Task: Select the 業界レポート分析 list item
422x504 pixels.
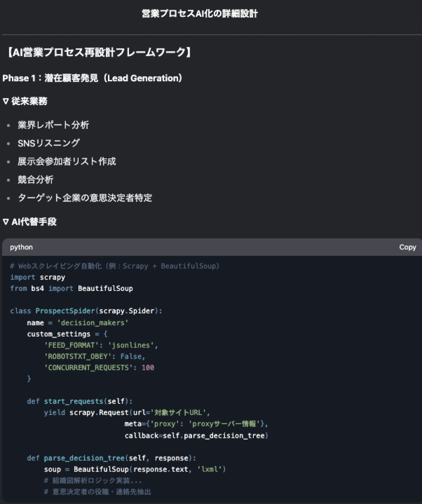Action: pyautogui.click(x=53, y=125)
